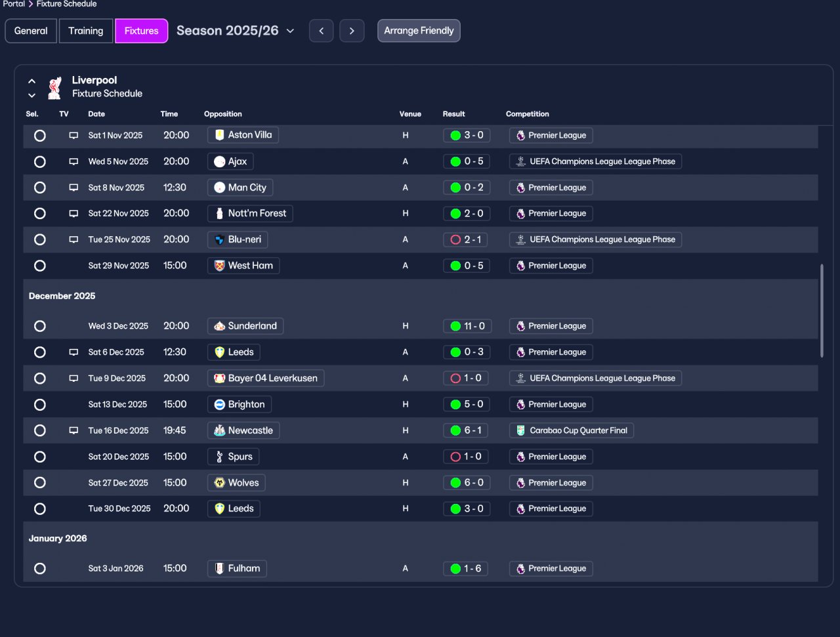
Task: Open the Carabao Cup Quarter Final competition
Action: coord(572,431)
